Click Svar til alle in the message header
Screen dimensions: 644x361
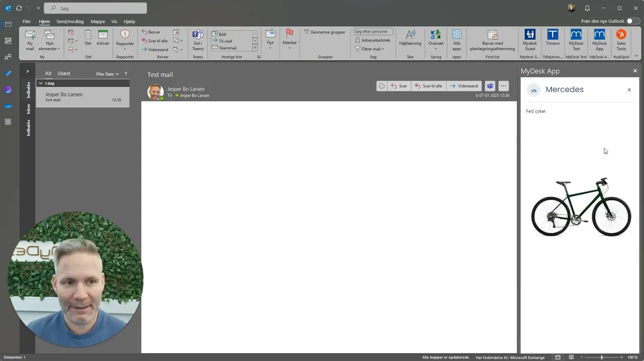tap(428, 86)
